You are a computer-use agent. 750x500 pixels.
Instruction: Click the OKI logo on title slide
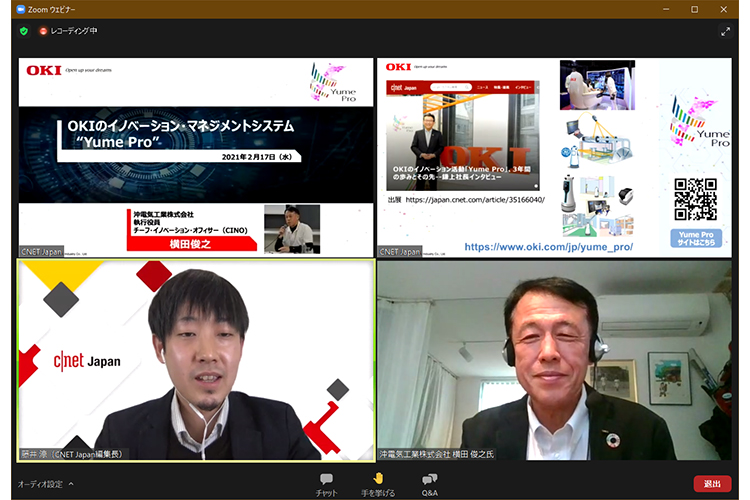[44, 71]
